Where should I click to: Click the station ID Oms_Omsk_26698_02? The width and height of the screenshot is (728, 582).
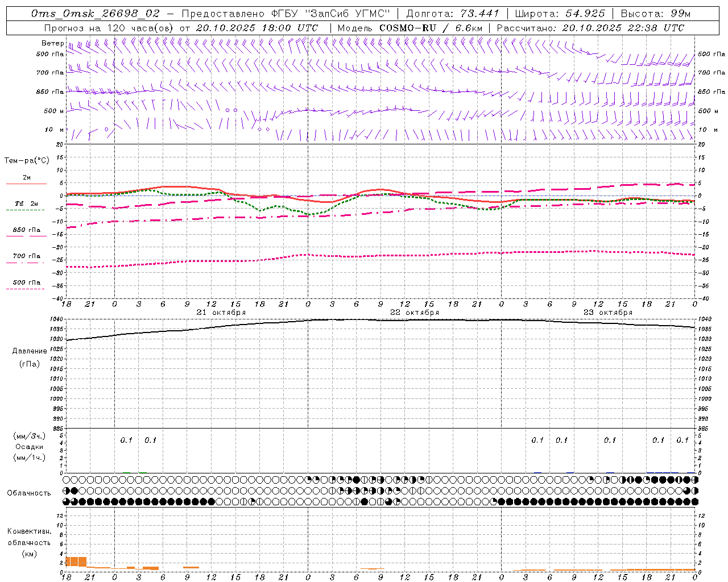coord(96,14)
